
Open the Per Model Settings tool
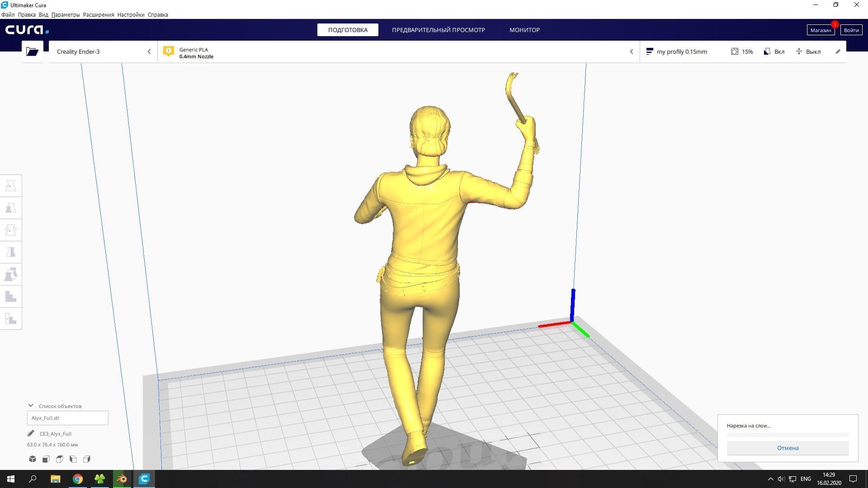[x=11, y=274]
